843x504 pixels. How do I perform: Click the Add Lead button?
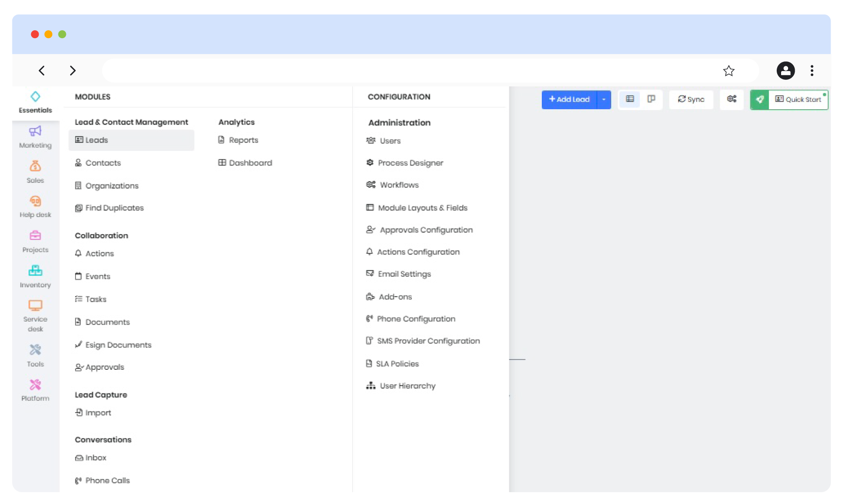[x=569, y=100]
